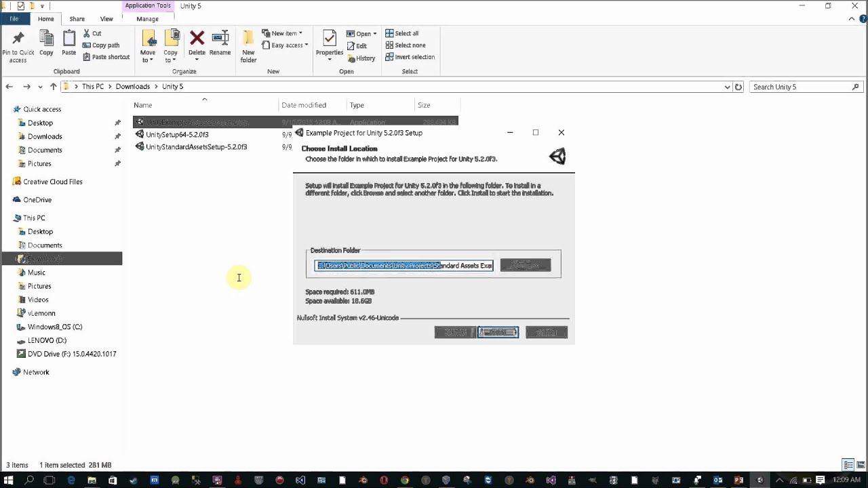The width and height of the screenshot is (868, 488).
Task: Open the File tab
Action: tap(14, 19)
